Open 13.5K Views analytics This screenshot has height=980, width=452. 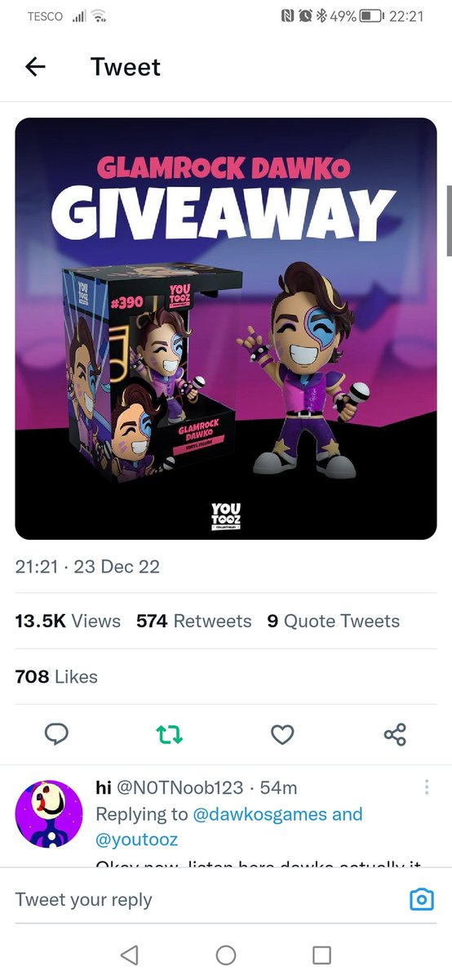[68, 621]
